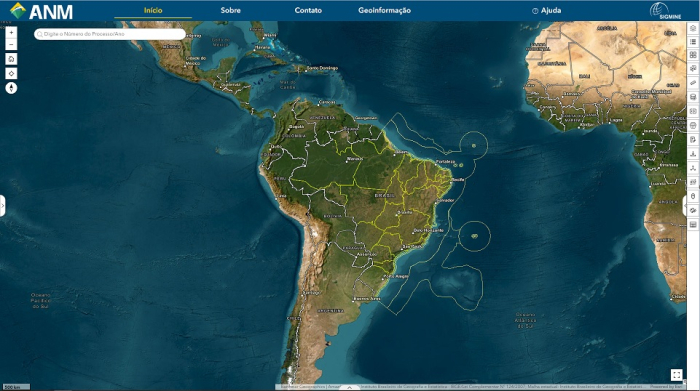Open the Geoinformação menu item
This screenshot has width=700, height=391.
tap(384, 10)
